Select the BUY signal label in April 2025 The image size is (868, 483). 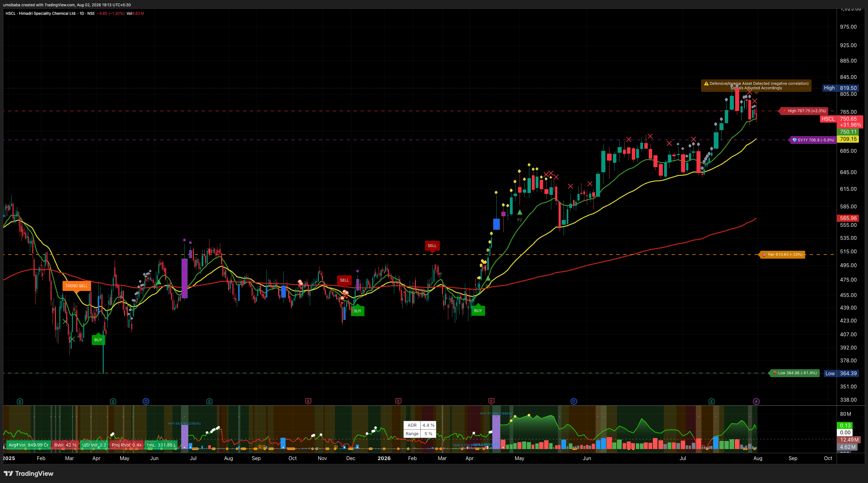point(98,339)
